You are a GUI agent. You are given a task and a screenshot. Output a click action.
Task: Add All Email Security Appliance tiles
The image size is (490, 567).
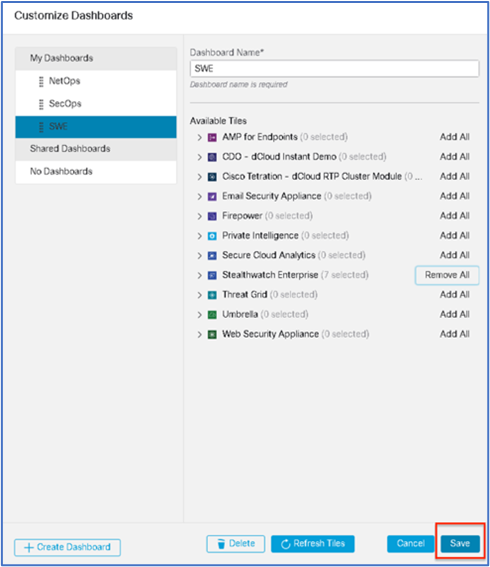coord(455,196)
